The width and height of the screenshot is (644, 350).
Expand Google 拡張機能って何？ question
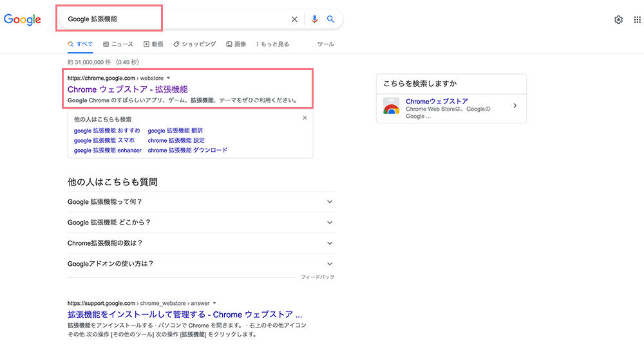click(201, 202)
